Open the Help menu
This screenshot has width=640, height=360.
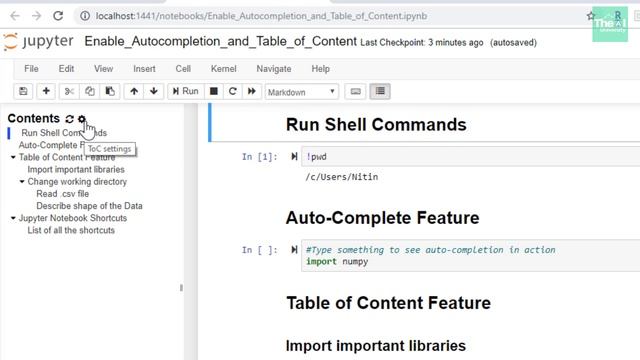pos(320,69)
